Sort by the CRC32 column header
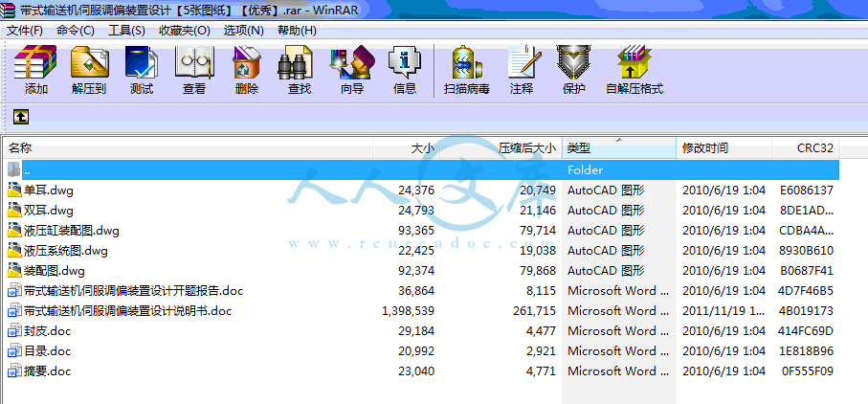This screenshot has height=404, width=868. (x=806, y=148)
